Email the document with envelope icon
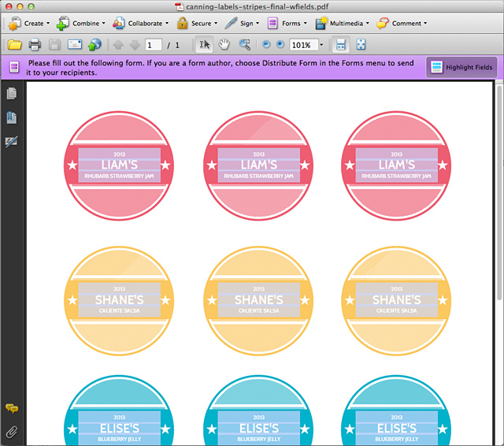Screen dimensions: 504x446 (x=75, y=44)
